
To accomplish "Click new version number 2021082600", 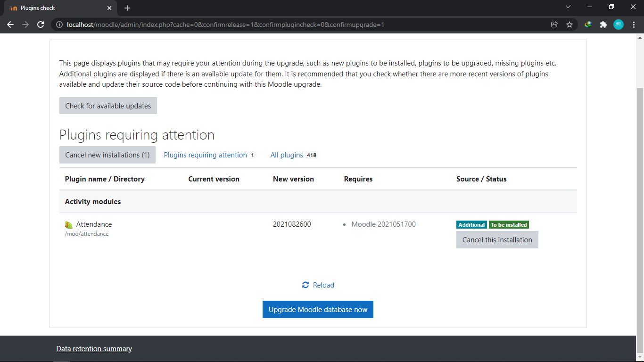I will point(292,224).
